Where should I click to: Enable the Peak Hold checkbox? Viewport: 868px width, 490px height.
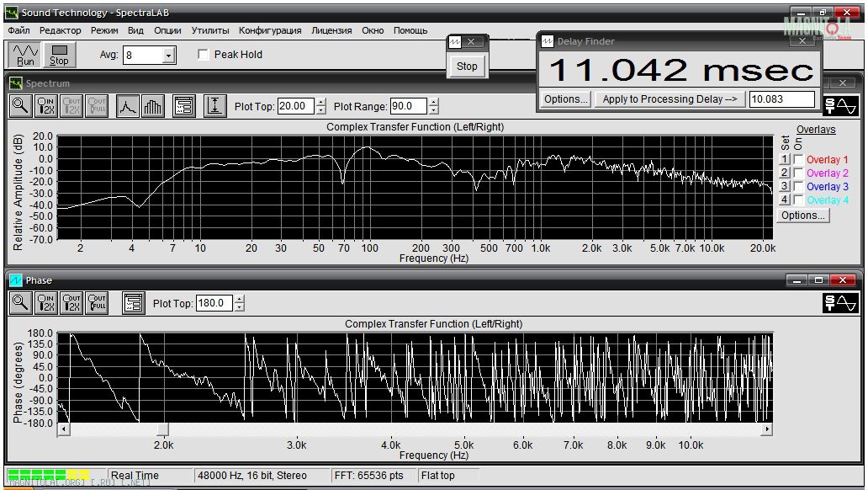coord(204,55)
